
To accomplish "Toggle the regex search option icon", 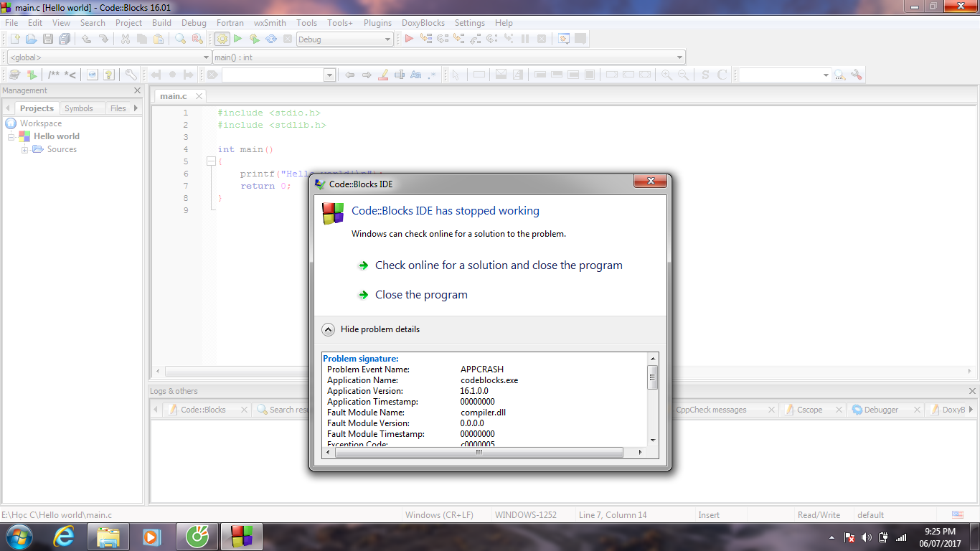I will (432, 75).
